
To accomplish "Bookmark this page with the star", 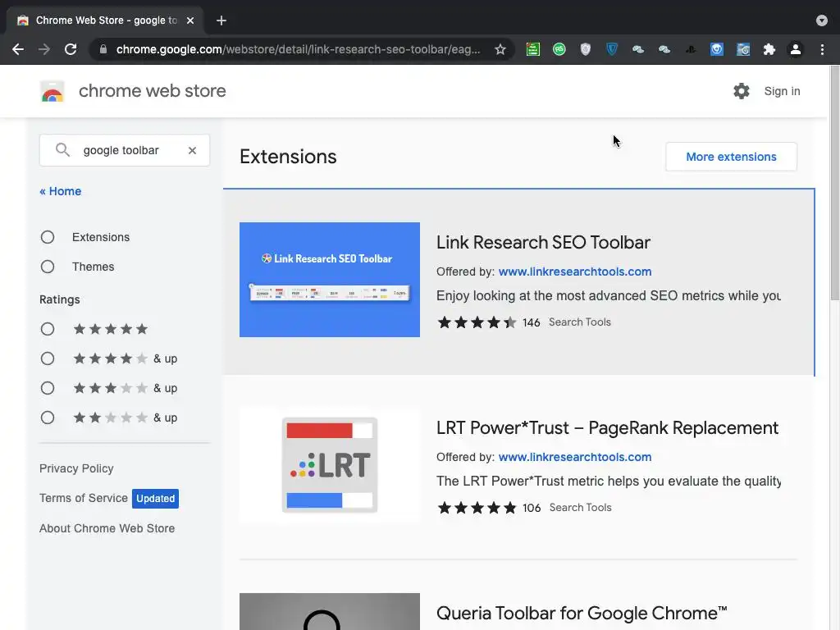I will 500,49.
